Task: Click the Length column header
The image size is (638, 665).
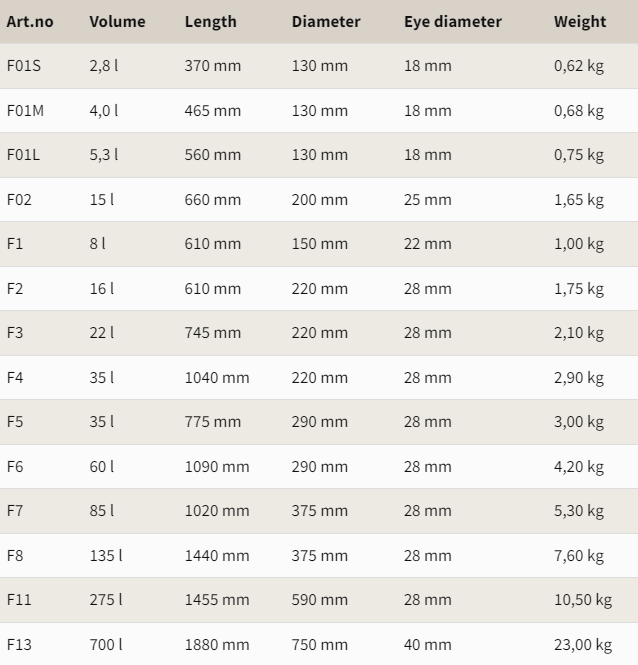Action: [210, 21]
